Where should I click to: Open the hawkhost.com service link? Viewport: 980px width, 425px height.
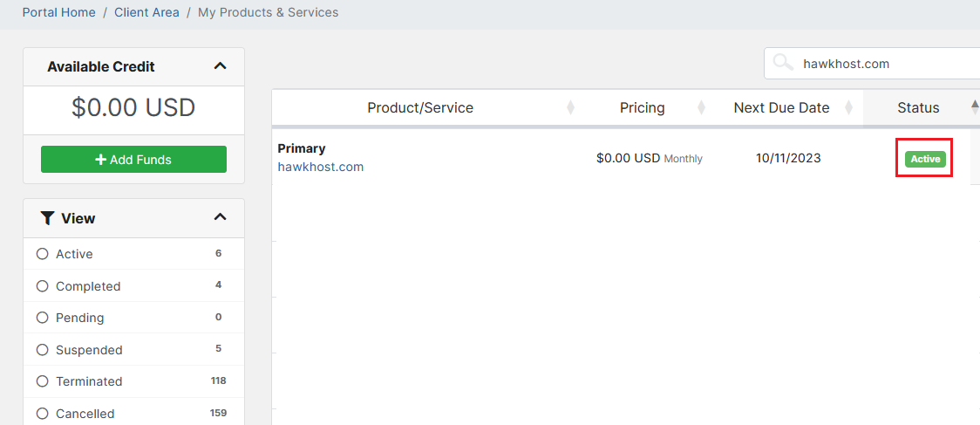tap(320, 167)
